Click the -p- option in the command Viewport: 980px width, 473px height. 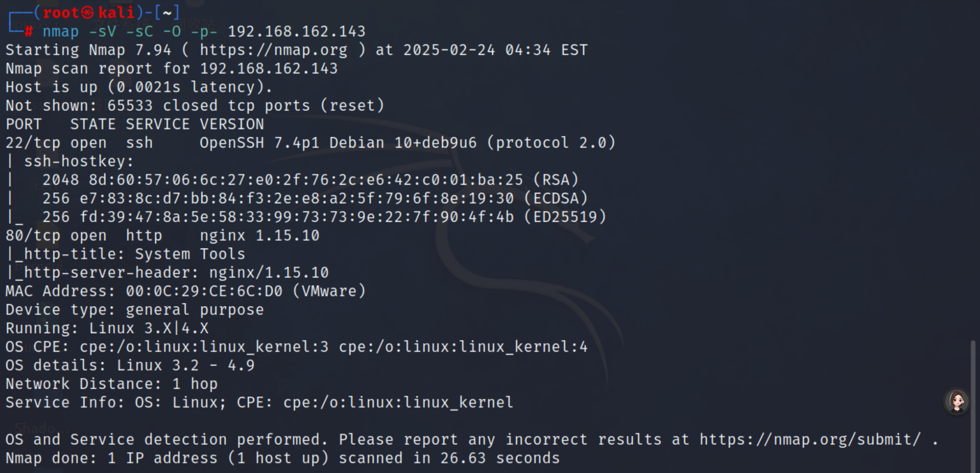(204, 32)
